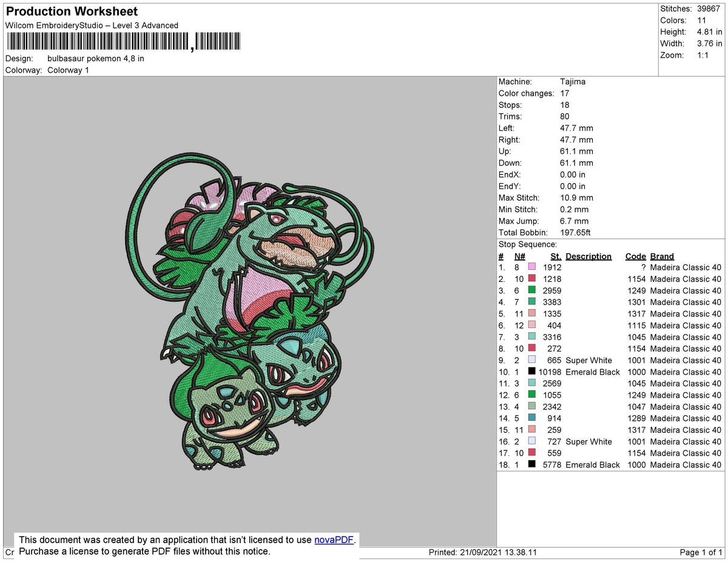This screenshot has width=728, height=562.
Task: Click the Emerald Black swatch in row 10
Action: point(532,372)
